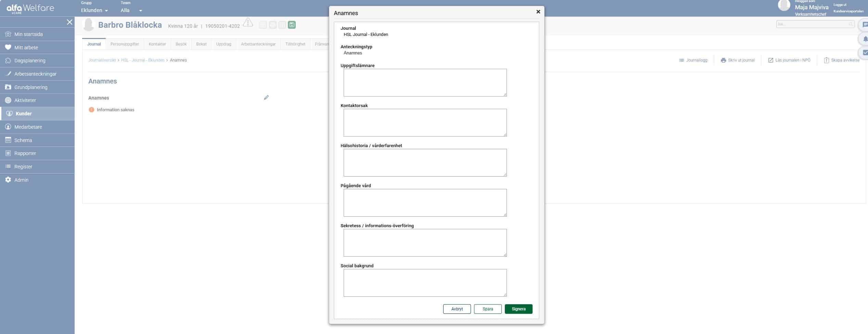Click into the Kontaktorsak text field

425,123
